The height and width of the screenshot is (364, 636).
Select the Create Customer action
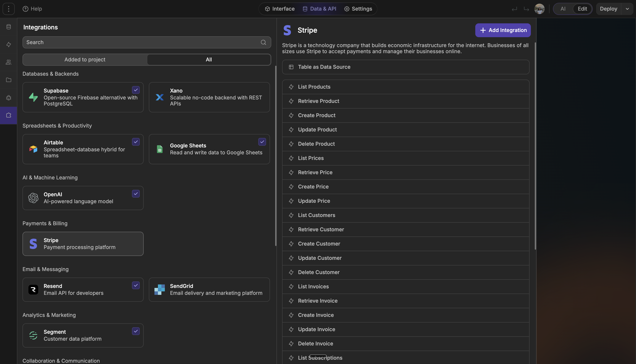click(406, 244)
